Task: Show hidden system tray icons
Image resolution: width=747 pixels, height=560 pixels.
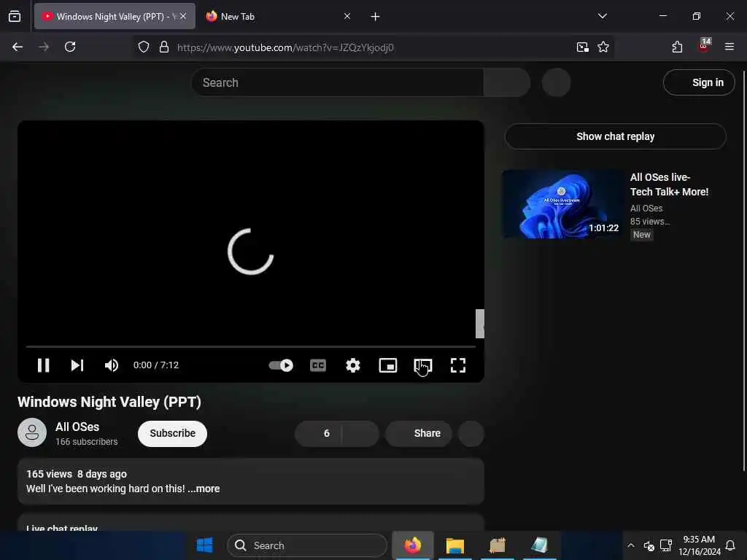Action: 631,545
